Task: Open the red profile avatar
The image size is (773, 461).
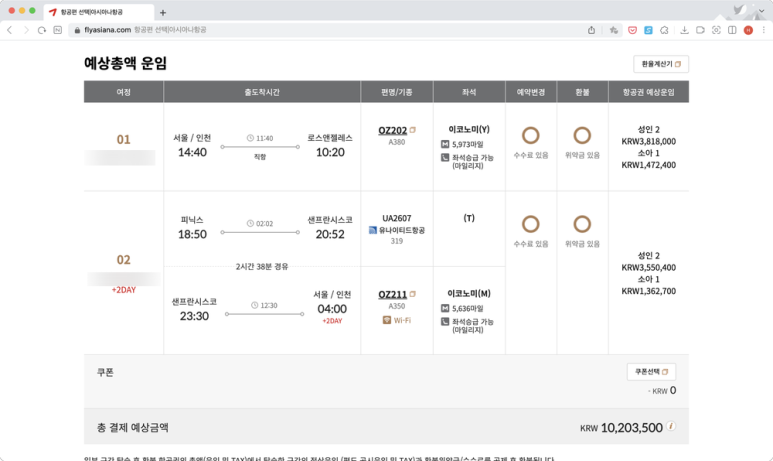Action: click(x=748, y=30)
